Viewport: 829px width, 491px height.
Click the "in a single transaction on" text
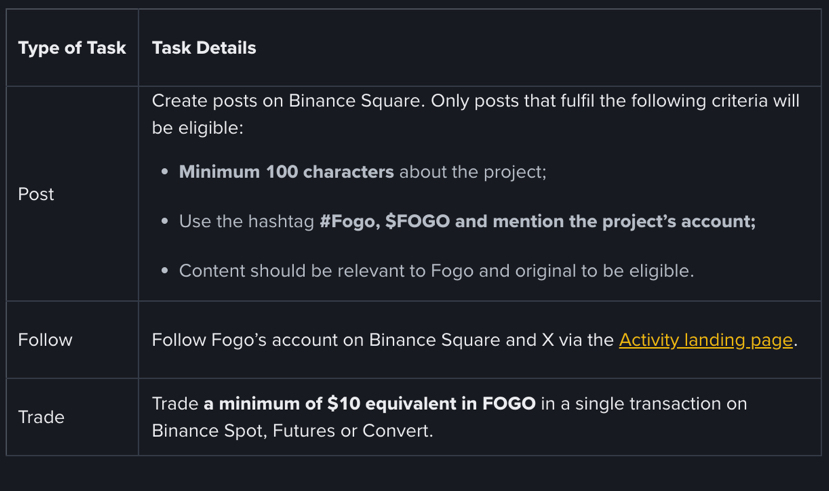pos(643,404)
